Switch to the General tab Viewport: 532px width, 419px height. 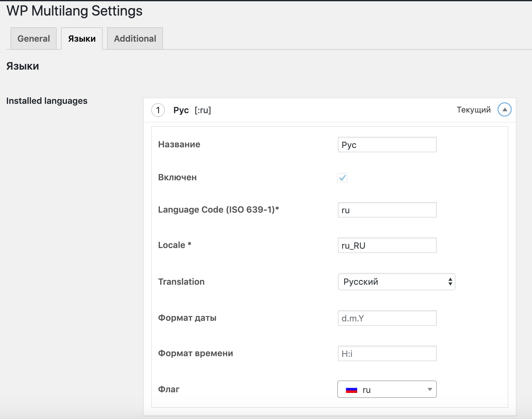point(34,39)
